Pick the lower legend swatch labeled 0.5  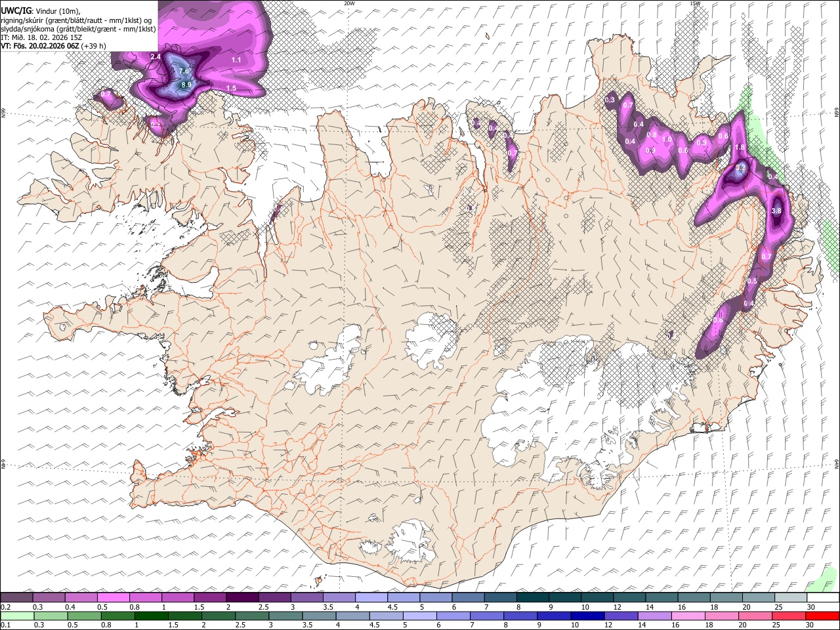click(84, 616)
